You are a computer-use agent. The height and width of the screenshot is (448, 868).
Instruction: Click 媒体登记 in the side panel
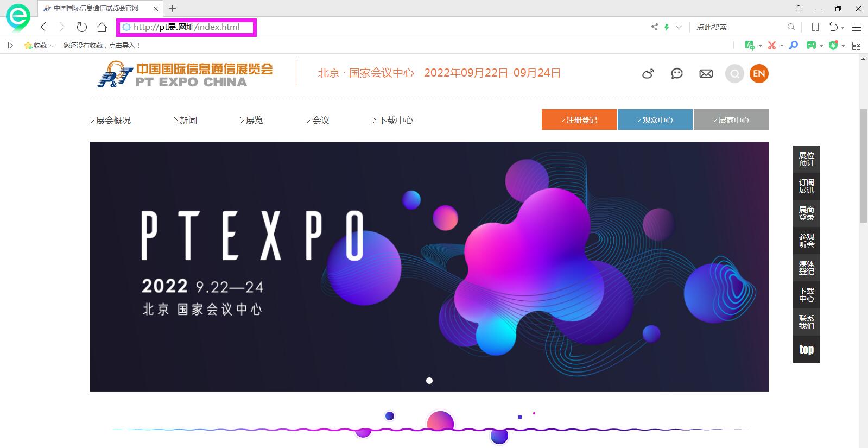point(806,268)
